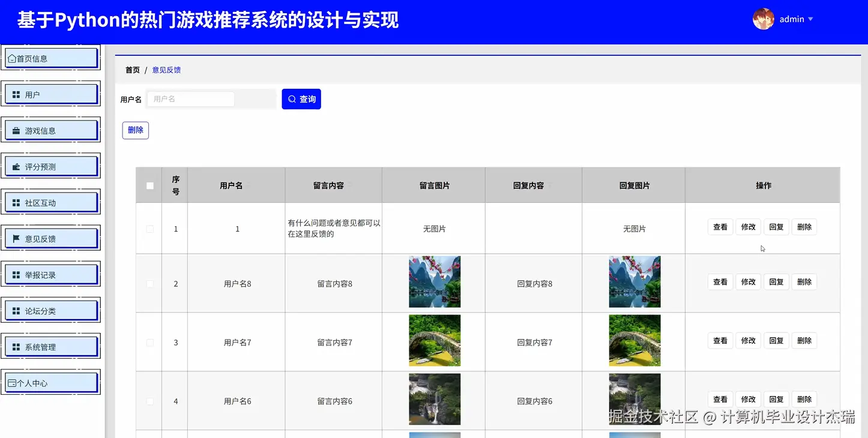This screenshot has height=438, width=868.
Task: Click the magnifier icon in 查询 button
Action: (292, 99)
